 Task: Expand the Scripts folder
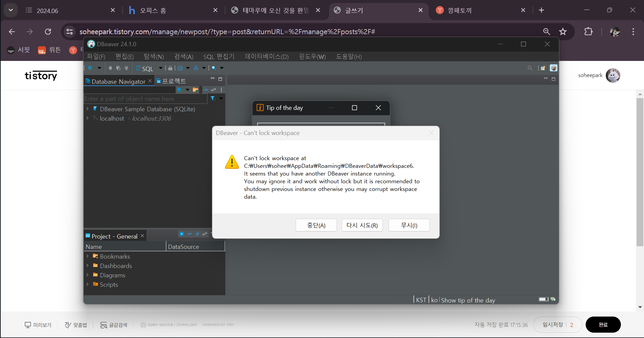pos(87,284)
